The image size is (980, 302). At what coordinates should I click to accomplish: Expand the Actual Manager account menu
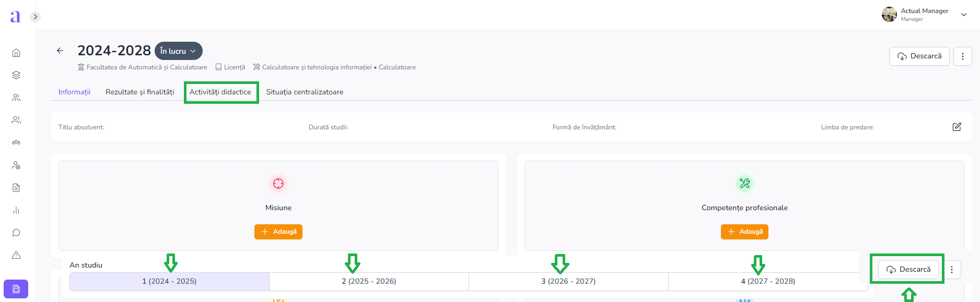coord(963,15)
